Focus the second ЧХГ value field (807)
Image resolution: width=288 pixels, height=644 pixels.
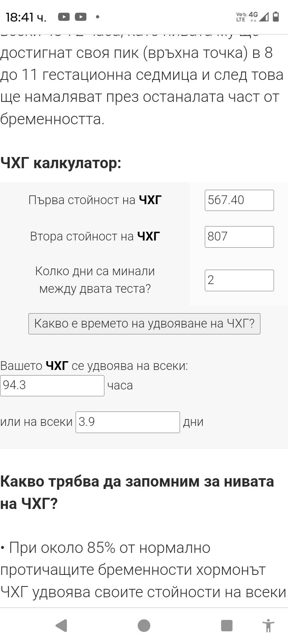(239, 237)
